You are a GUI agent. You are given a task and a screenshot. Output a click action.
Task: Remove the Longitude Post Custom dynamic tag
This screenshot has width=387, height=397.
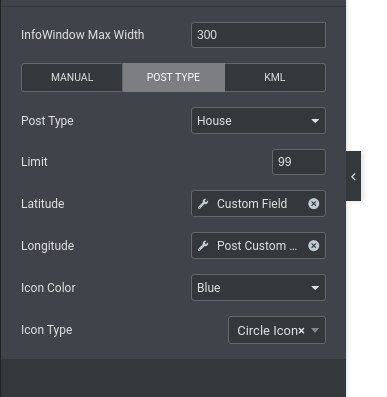pos(313,246)
